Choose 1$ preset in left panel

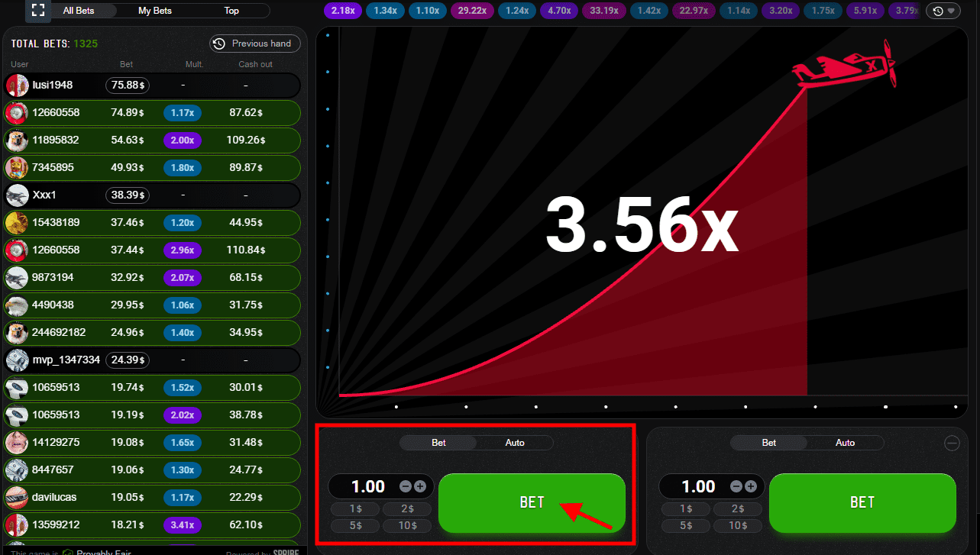[x=355, y=509]
